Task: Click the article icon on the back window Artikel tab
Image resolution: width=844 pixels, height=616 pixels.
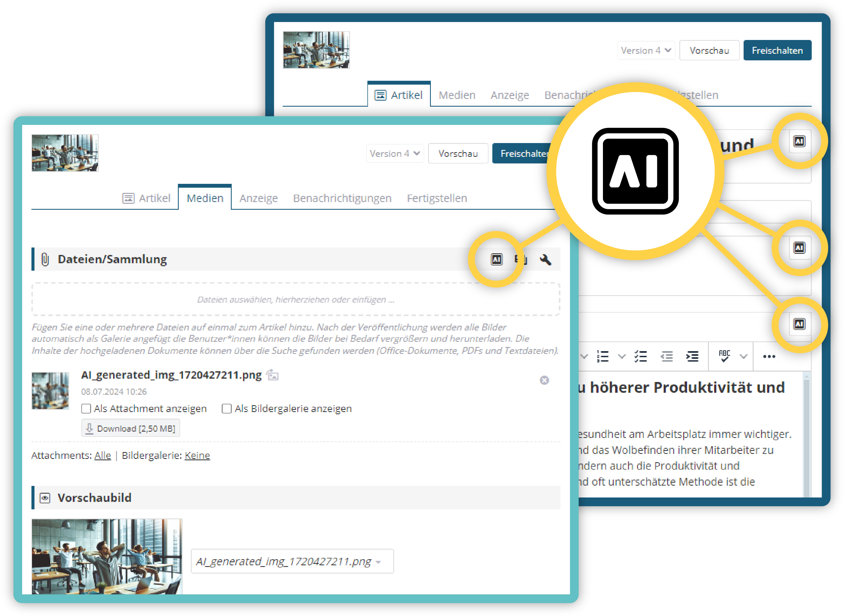Action: coord(381,95)
